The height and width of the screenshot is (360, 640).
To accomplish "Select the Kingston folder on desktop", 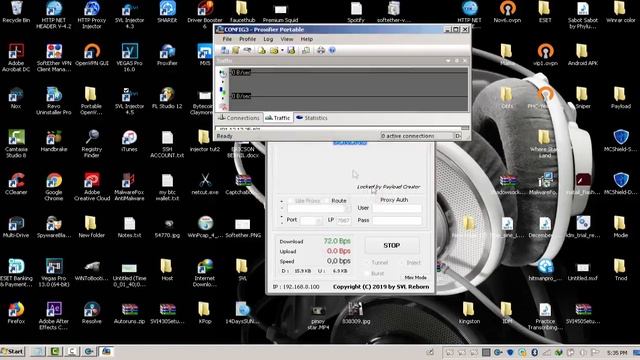I will (469, 313).
